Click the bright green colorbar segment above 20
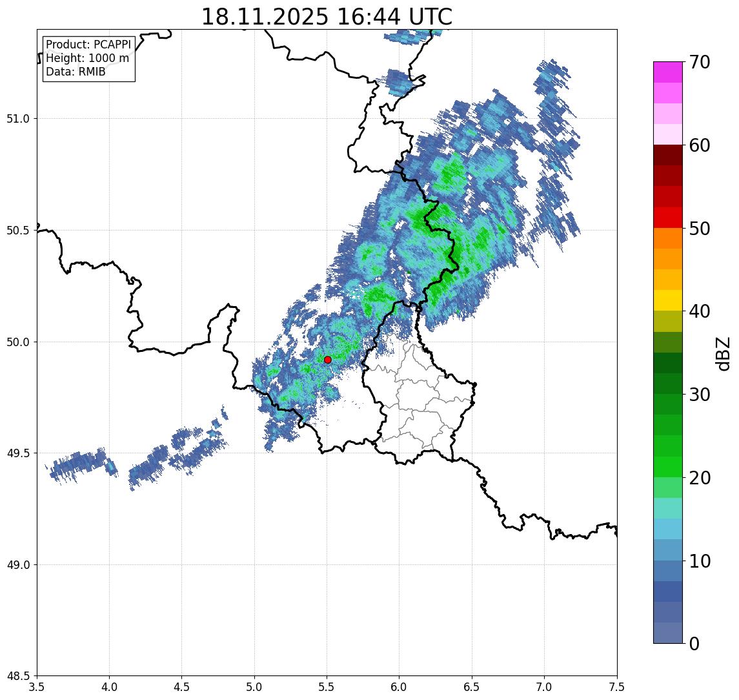Viewport: 739px width, 700px height. pyautogui.click(x=668, y=466)
